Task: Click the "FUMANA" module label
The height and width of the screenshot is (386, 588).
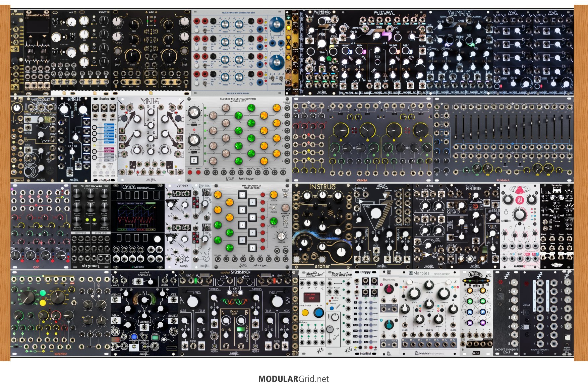Action: (503, 180)
